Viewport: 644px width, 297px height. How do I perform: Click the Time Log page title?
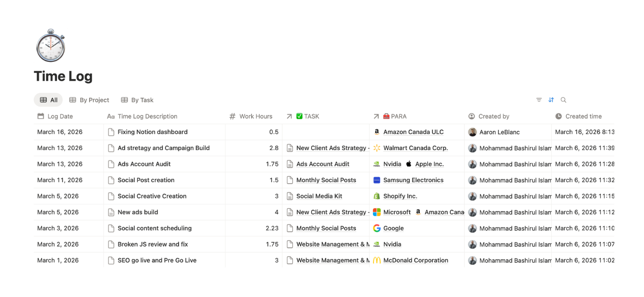point(63,76)
